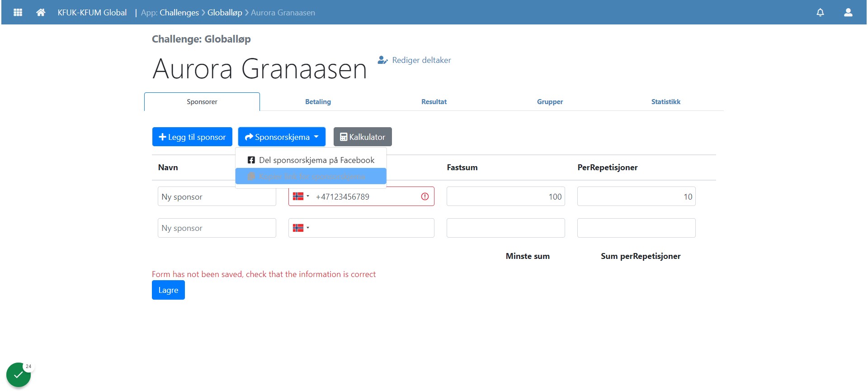Click empty PerRepetisjoner field in second row
This screenshot has height=392, width=868.
point(637,228)
